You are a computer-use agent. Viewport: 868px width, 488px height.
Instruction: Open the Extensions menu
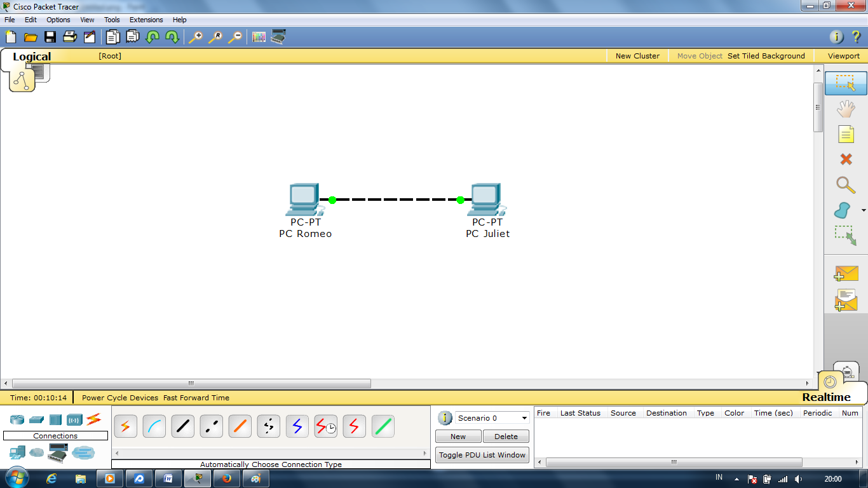146,20
